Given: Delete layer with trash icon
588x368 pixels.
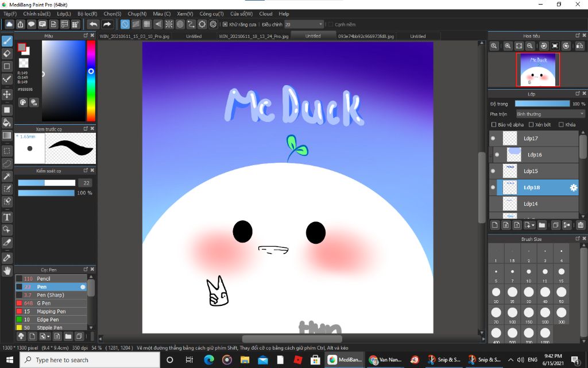Looking at the screenshot, I should point(581,225).
